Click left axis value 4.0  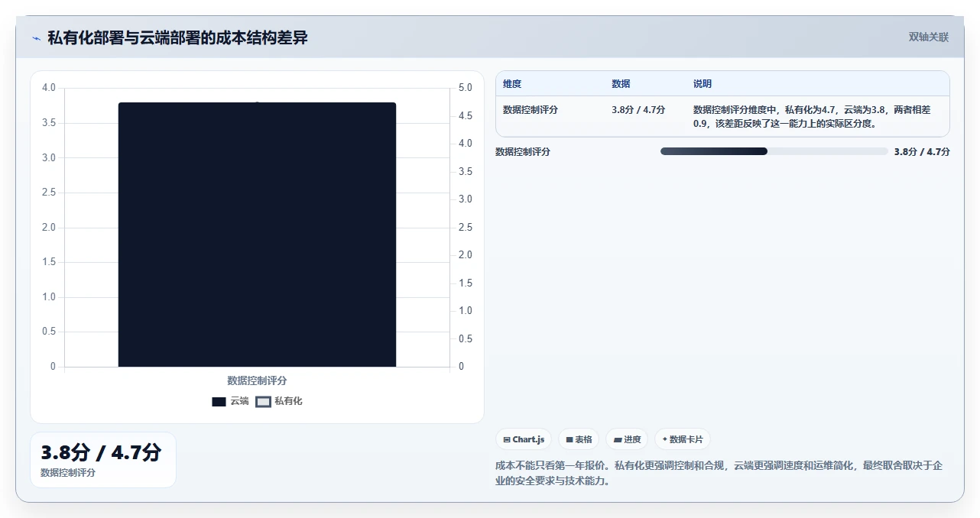(x=49, y=88)
